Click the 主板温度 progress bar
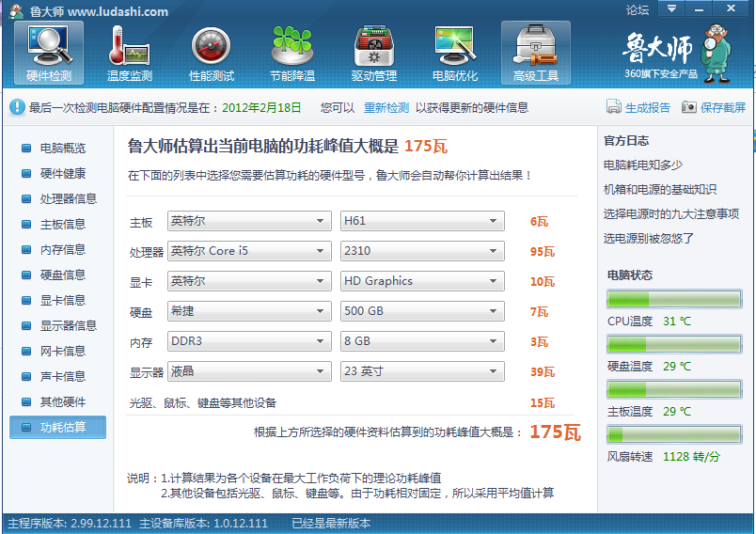This screenshot has width=756, height=534. pos(674,389)
